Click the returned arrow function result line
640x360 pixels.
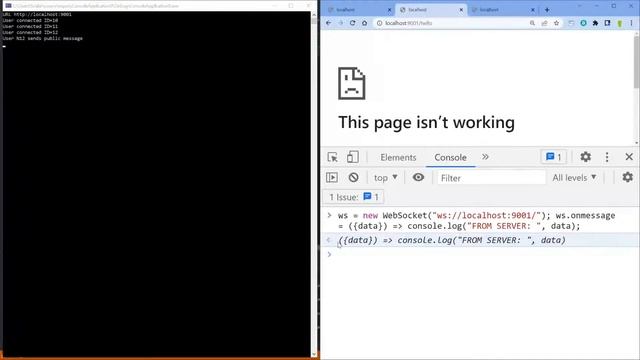pos(452,240)
